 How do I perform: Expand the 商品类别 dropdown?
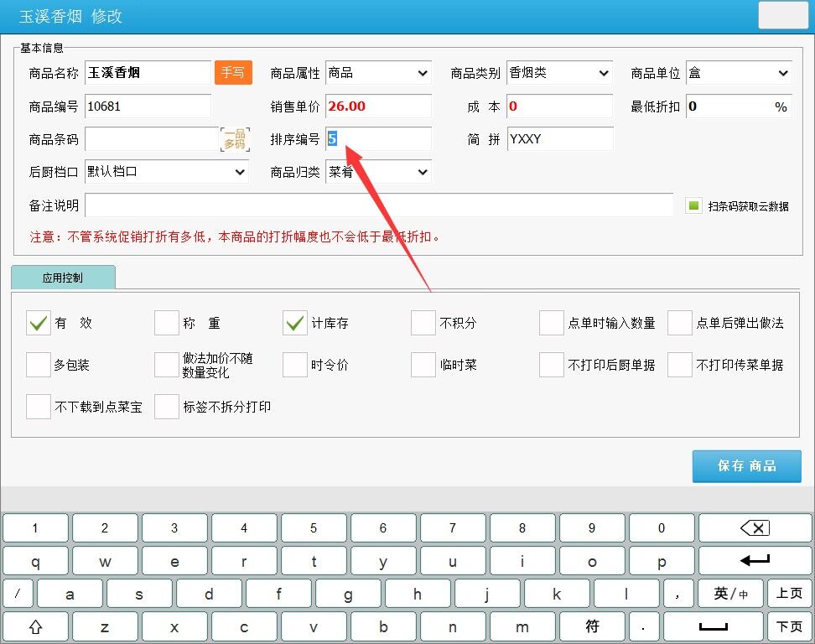[559, 74]
